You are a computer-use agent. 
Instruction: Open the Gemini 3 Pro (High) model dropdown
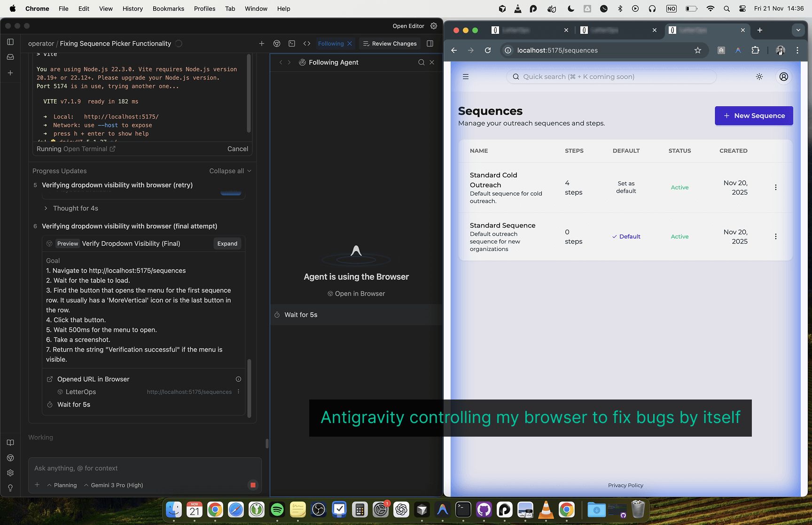point(113,485)
